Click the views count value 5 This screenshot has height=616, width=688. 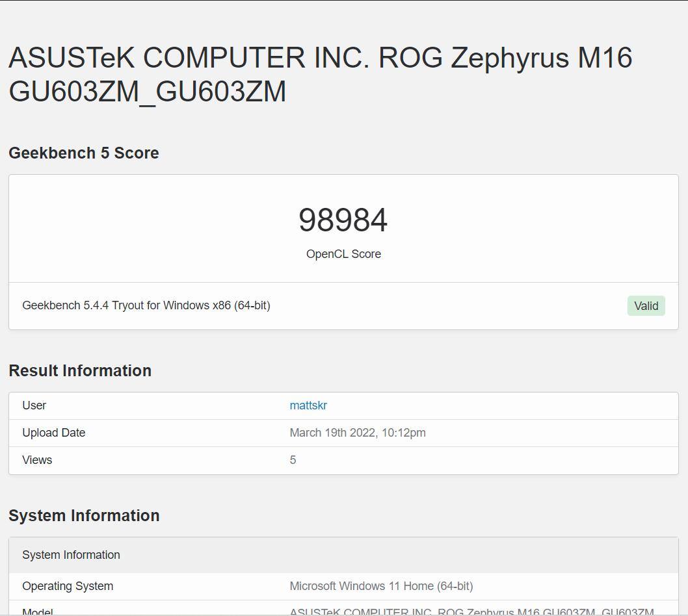pos(293,460)
